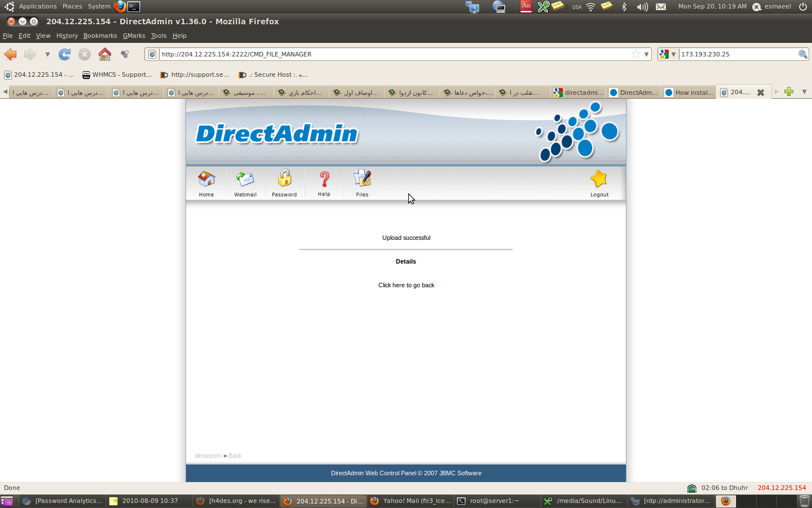Click the date and time clock
The width and height of the screenshot is (812, 508).
712,7
